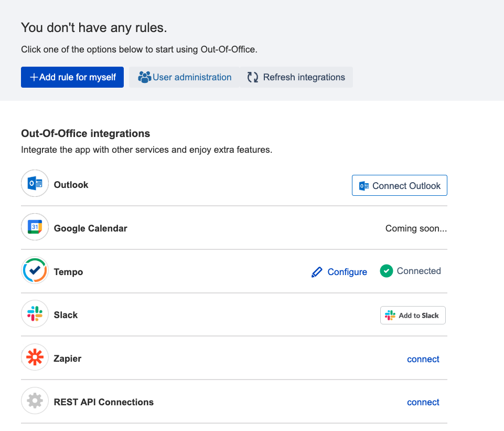The width and height of the screenshot is (504, 431).
Task: Connect REST API Connections
Action: 423,402
